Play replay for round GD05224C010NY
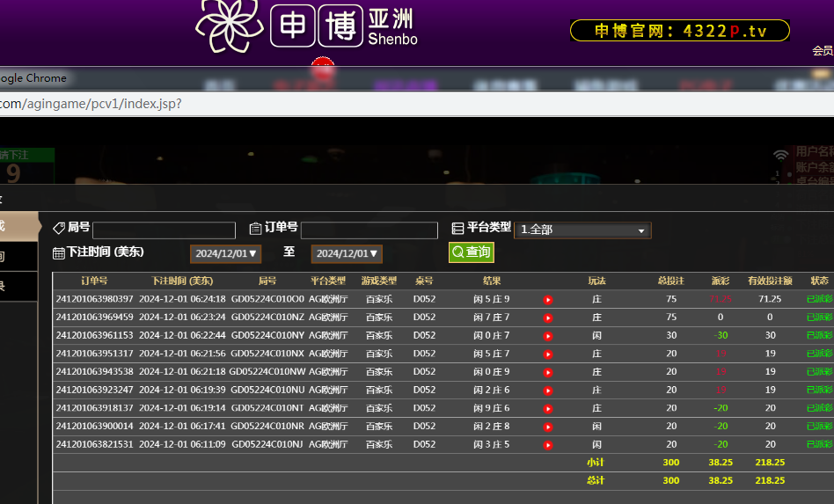 (x=547, y=336)
